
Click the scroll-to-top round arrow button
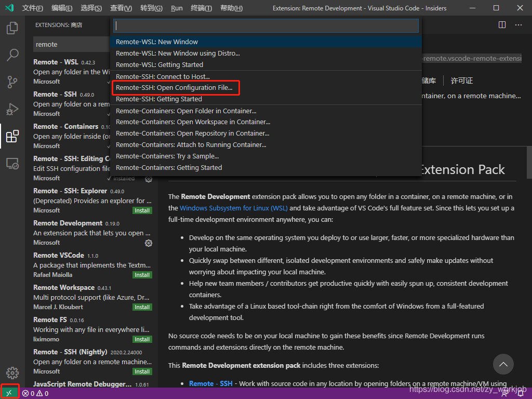coord(503,364)
